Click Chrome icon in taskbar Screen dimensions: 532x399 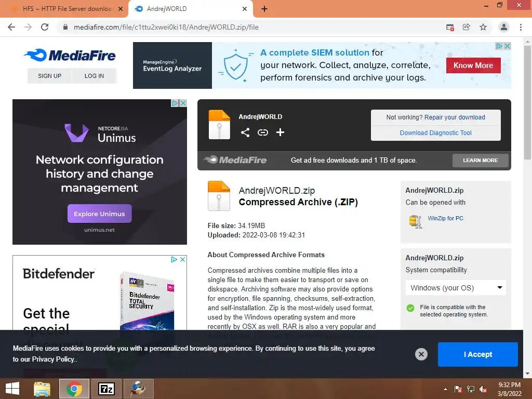point(74,389)
